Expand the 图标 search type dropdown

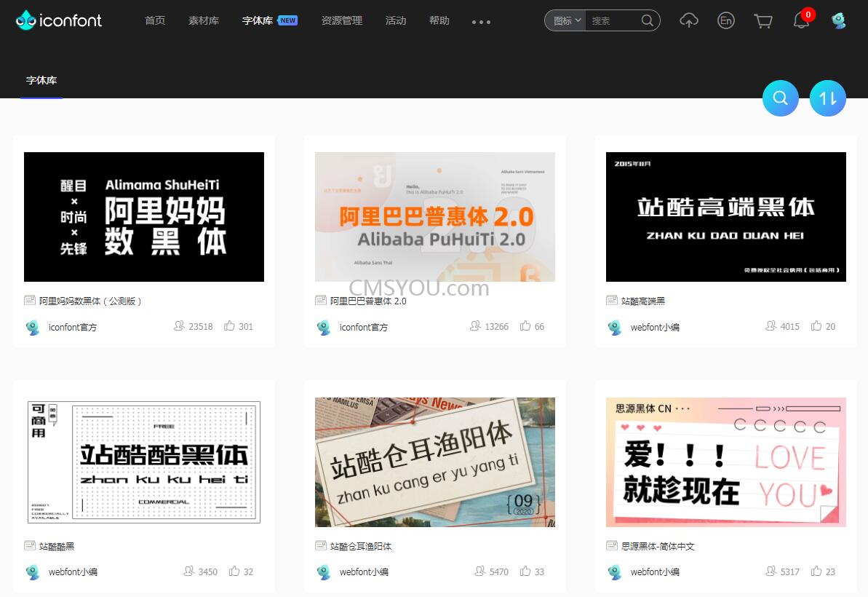pos(566,20)
